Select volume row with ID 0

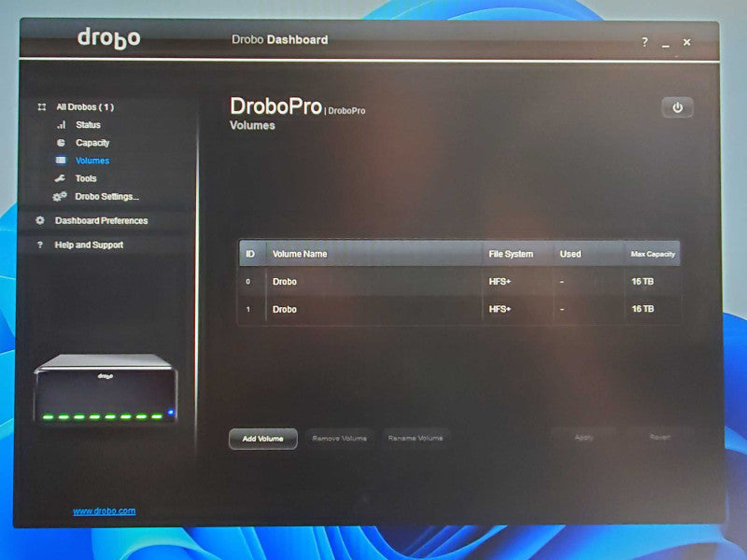point(459,282)
